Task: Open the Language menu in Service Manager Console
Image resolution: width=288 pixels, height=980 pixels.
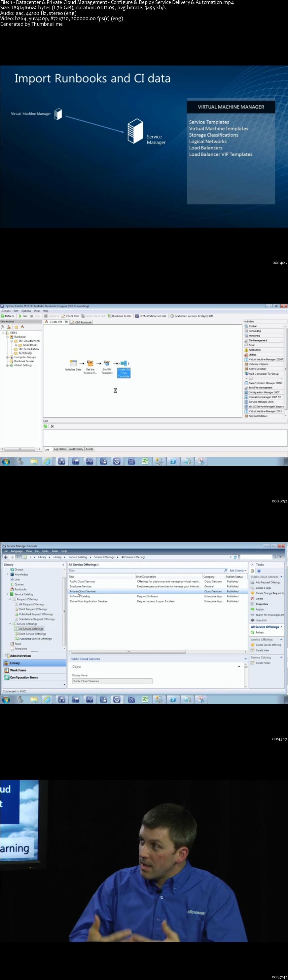Action: pyautogui.click(x=17, y=551)
